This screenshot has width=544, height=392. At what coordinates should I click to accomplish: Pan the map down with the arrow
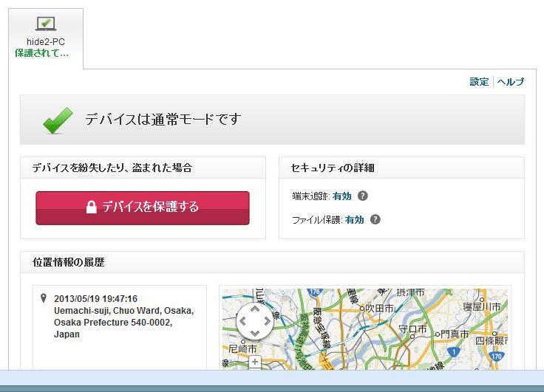pyautogui.click(x=255, y=334)
